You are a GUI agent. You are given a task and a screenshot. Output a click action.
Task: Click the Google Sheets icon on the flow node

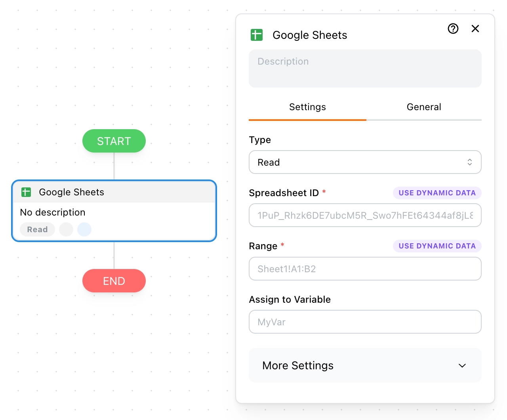(x=26, y=192)
